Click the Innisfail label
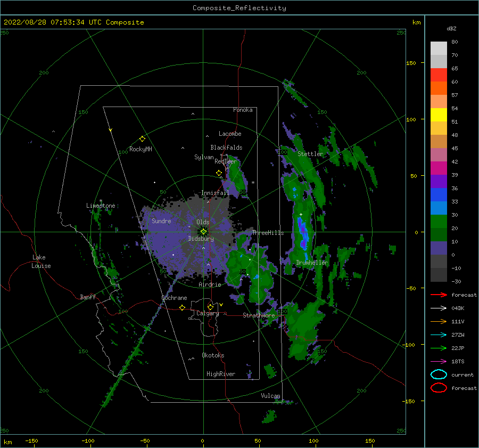 coord(215,193)
